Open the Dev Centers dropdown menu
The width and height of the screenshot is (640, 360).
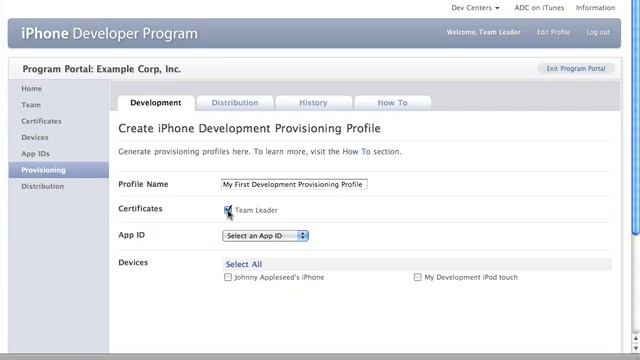(x=475, y=8)
